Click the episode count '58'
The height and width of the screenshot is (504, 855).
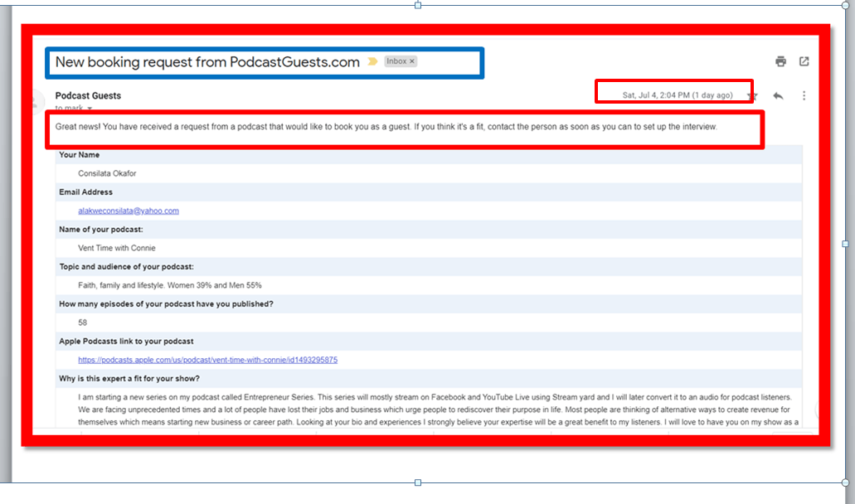[82, 322]
